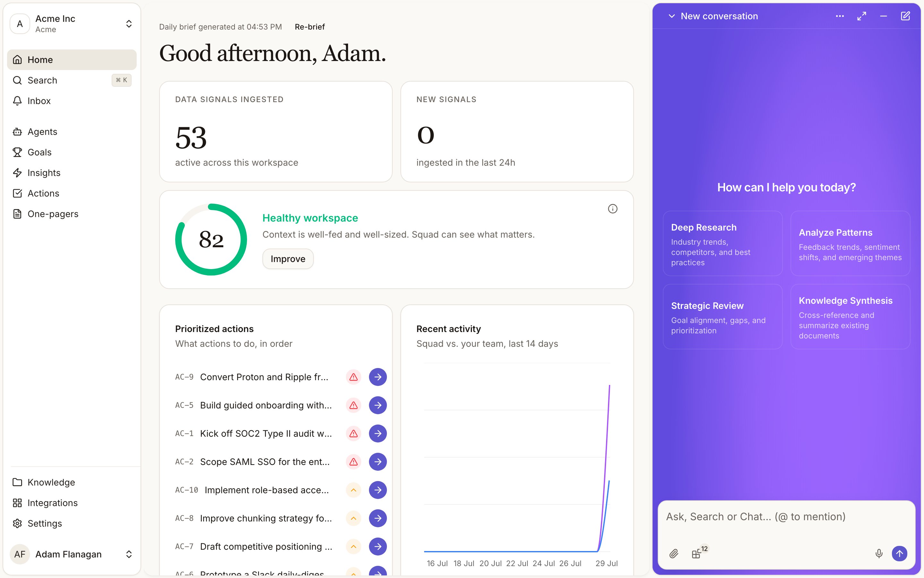Open the Inbox
Screen dimensions: 924x578
point(72,101)
